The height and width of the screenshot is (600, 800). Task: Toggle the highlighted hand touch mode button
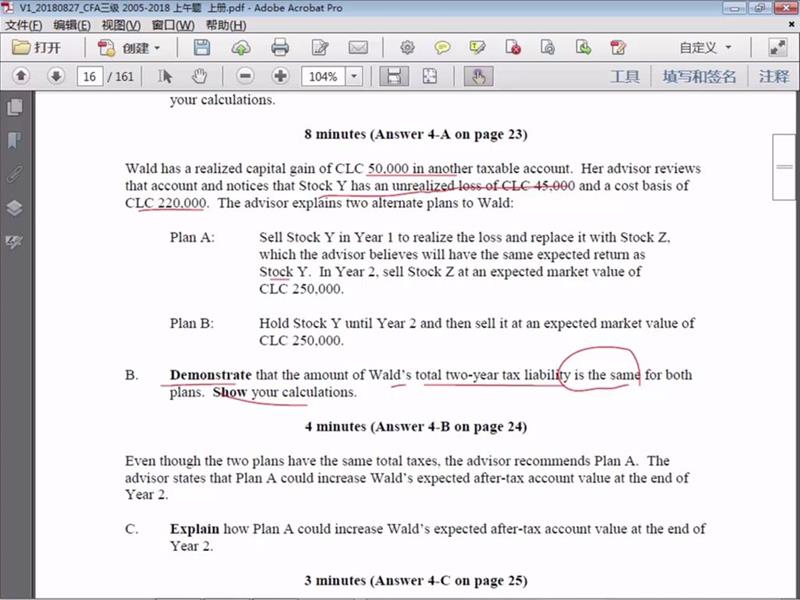(x=478, y=77)
